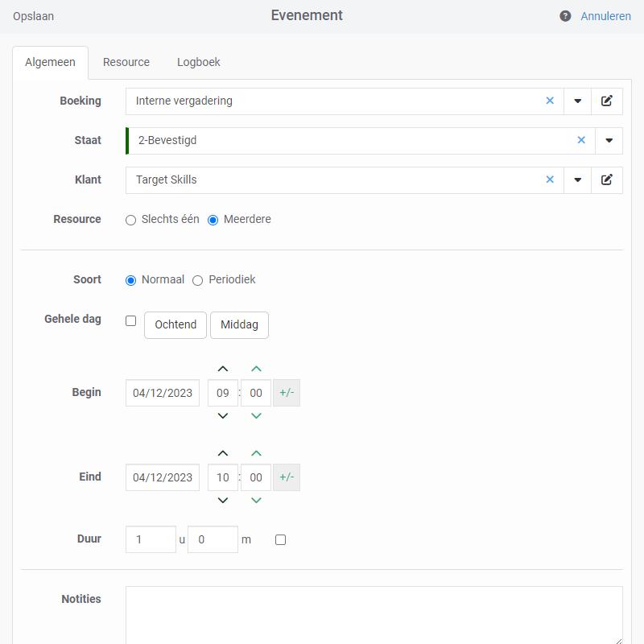Viewport: 644px width, 644px height.
Task: Decrease Eind minutes with the green down arrow
Action: [x=256, y=500]
